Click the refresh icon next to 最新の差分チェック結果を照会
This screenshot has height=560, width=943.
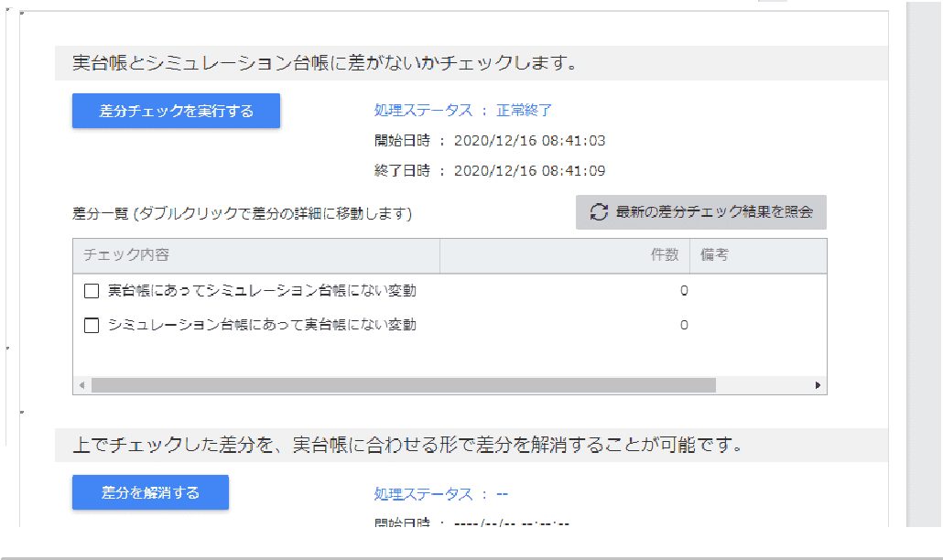[598, 212]
